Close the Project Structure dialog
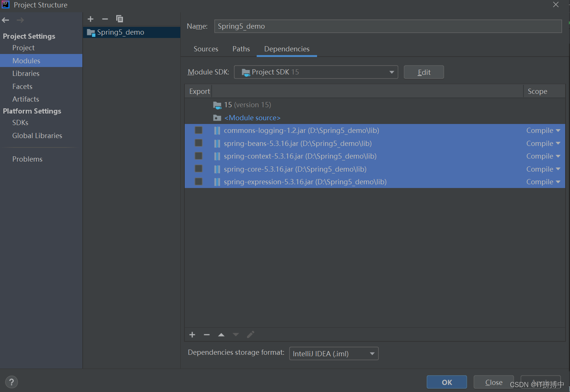This screenshot has height=392, width=570. coord(555,4)
